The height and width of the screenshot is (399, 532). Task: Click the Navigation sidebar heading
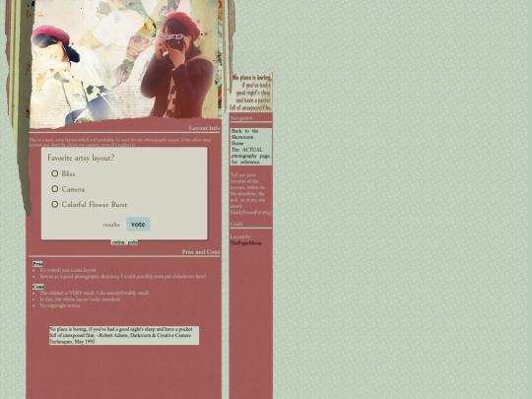click(x=241, y=118)
